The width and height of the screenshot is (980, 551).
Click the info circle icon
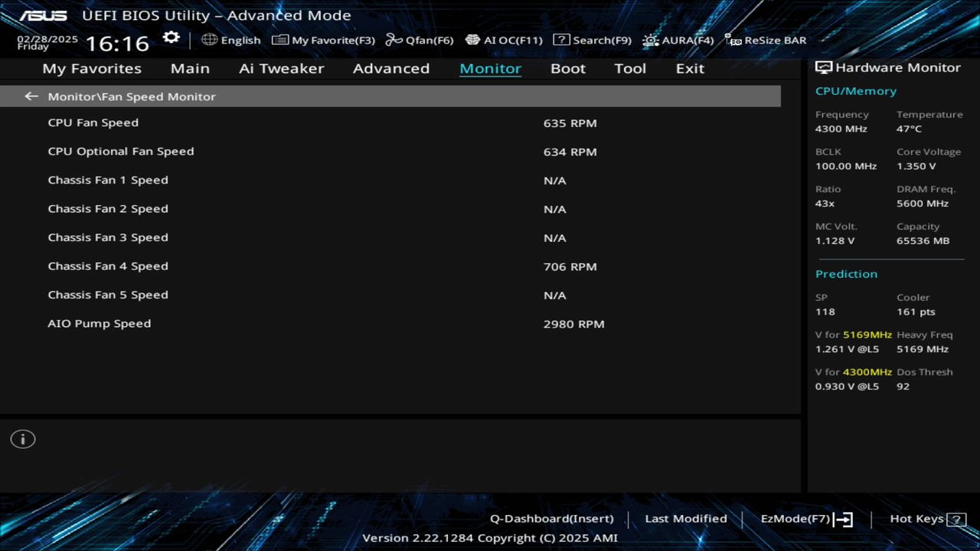click(23, 439)
